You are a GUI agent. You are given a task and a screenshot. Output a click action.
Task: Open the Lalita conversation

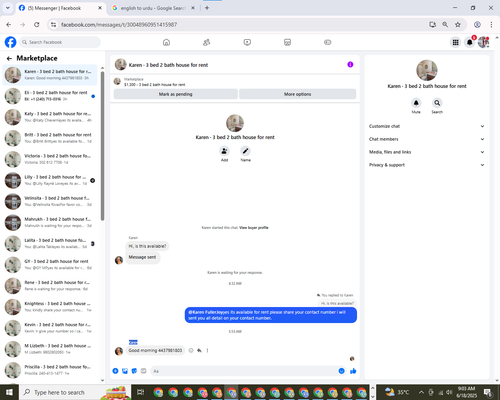[x=50, y=244]
